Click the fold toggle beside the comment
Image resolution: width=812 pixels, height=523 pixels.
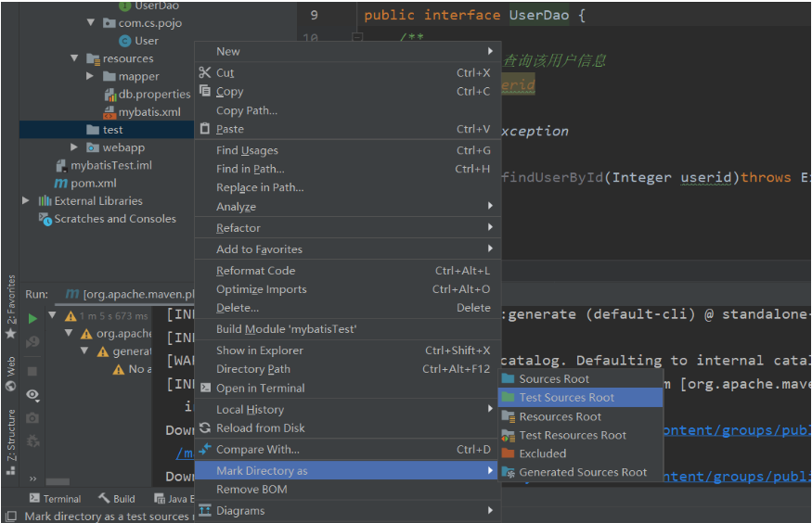[x=356, y=37]
